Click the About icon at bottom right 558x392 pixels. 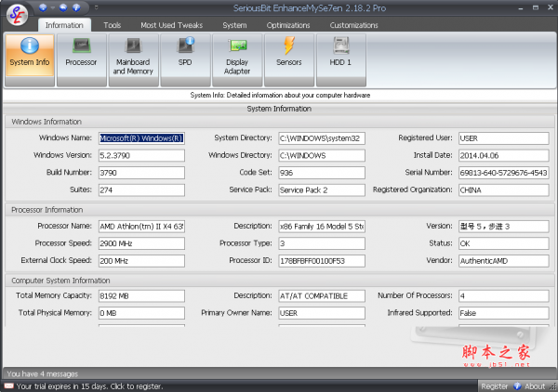[x=517, y=385]
